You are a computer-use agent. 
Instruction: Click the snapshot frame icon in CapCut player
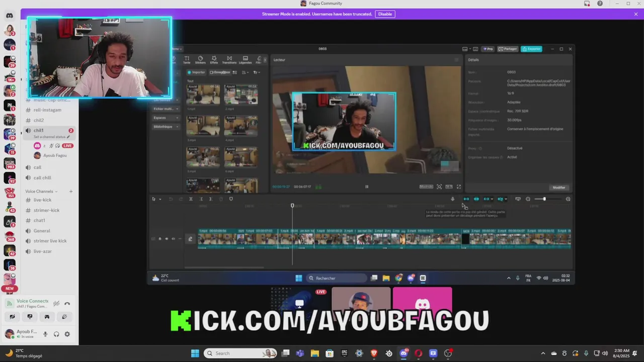pos(439,187)
